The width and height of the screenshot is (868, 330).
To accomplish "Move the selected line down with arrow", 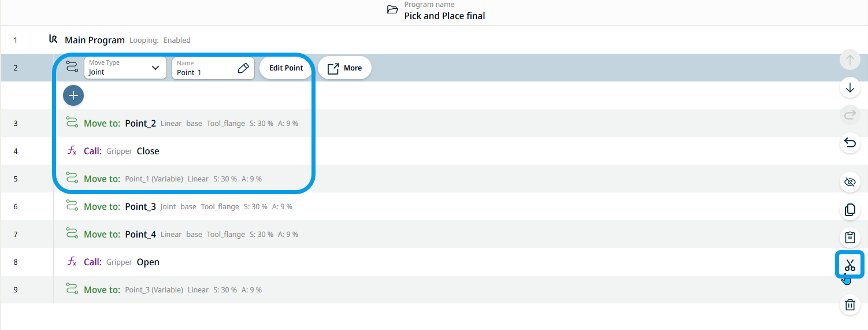I will coord(850,88).
